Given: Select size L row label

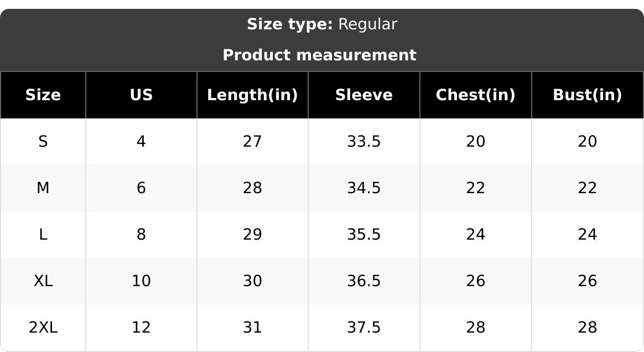Looking at the screenshot, I should [43, 235].
